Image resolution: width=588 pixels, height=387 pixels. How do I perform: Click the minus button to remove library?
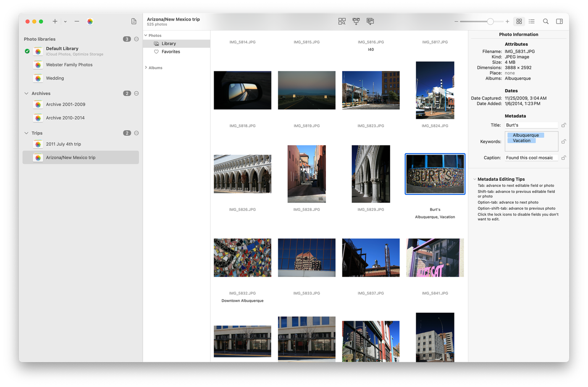(77, 21)
